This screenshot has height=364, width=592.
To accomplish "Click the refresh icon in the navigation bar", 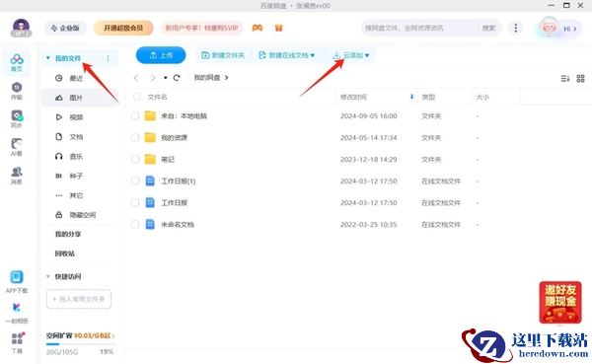I will pyautogui.click(x=177, y=78).
